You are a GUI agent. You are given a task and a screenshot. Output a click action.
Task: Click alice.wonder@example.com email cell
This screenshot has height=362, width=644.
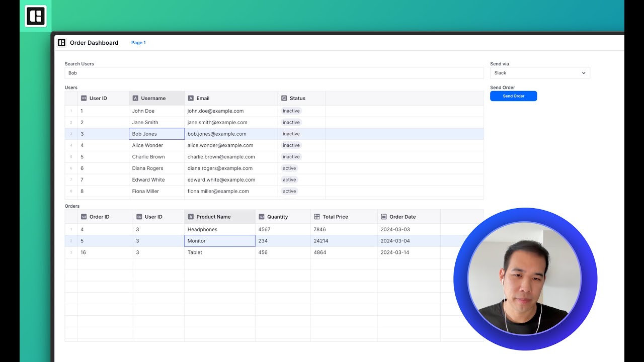[231, 145]
